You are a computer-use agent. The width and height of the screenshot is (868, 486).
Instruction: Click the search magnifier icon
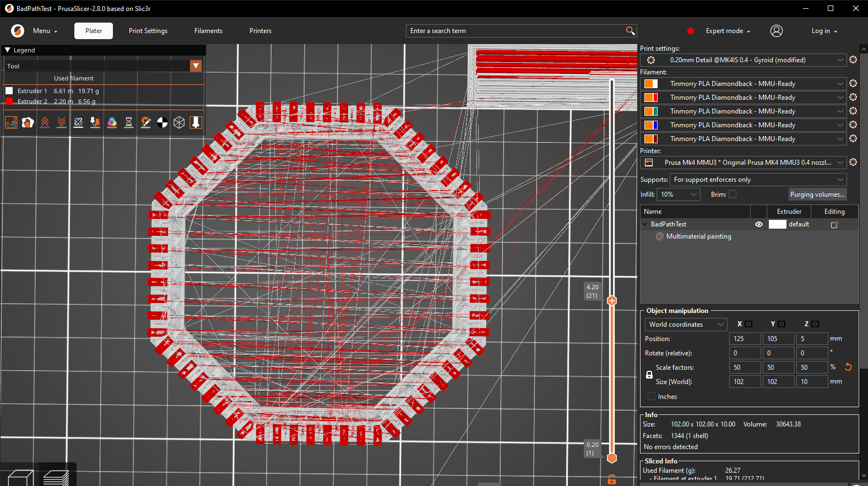coord(630,31)
